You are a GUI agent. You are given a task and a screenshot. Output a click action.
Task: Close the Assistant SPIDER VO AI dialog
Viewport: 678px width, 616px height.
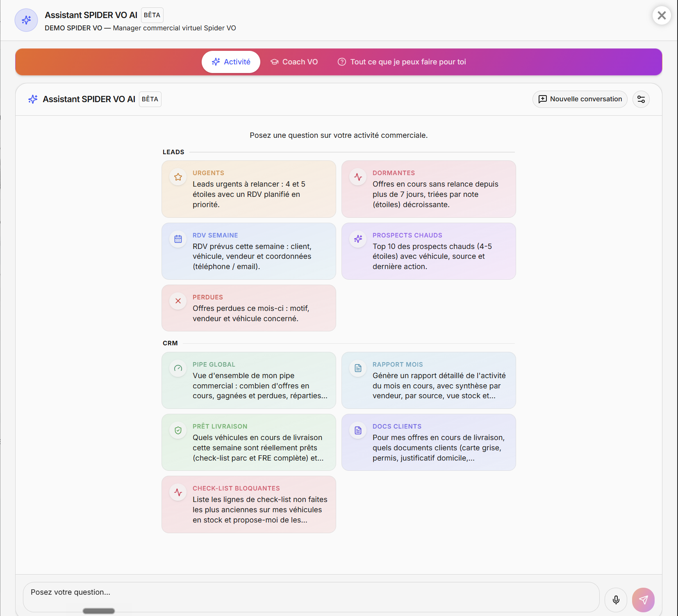click(662, 16)
